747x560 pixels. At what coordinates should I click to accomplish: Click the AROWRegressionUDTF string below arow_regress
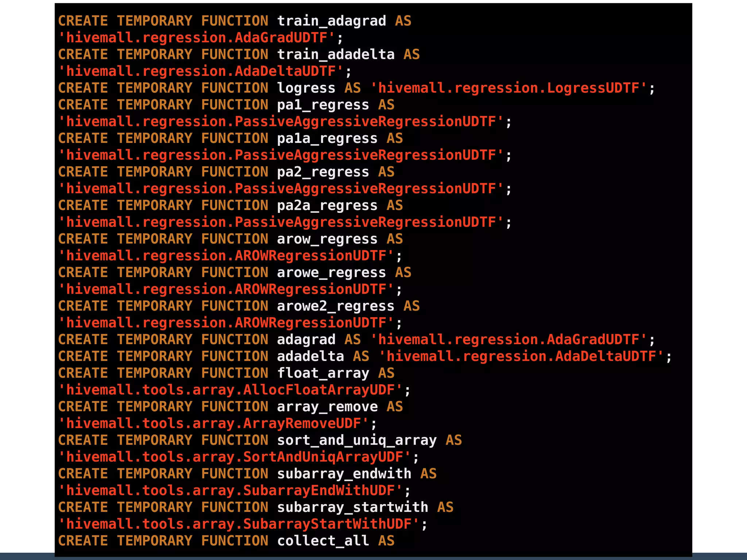click(227, 256)
